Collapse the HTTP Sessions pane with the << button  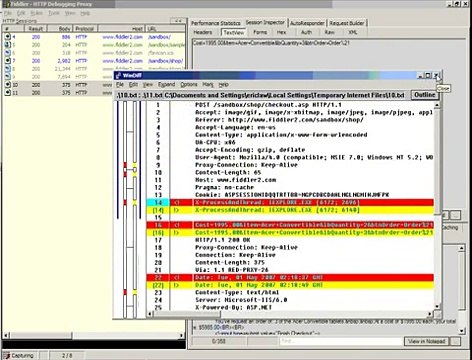point(178,21)
